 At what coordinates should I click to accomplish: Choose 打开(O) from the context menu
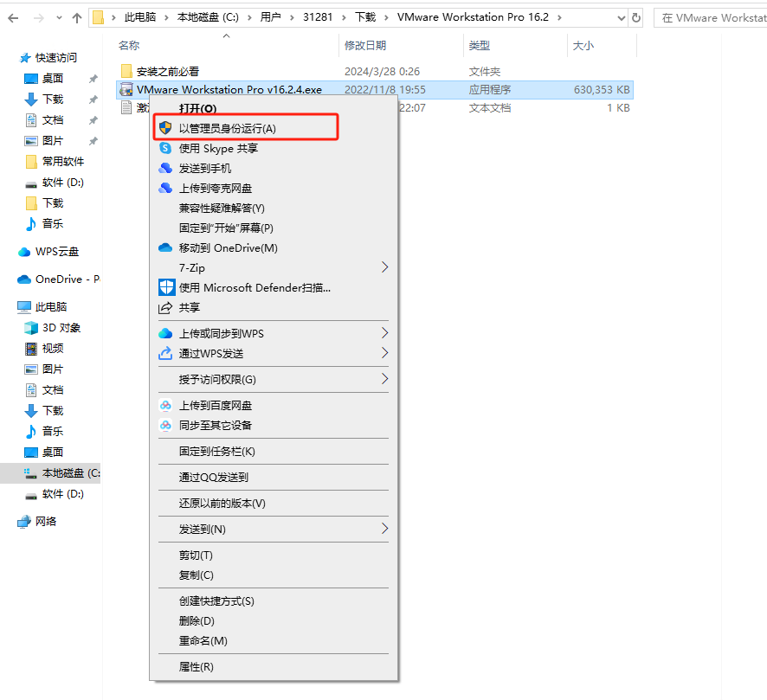197,108
